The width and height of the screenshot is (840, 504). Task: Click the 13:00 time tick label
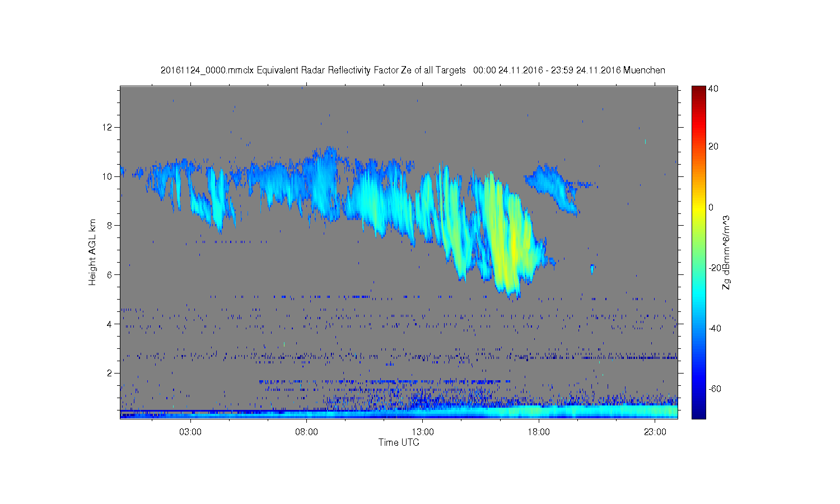tap(423, 432)
